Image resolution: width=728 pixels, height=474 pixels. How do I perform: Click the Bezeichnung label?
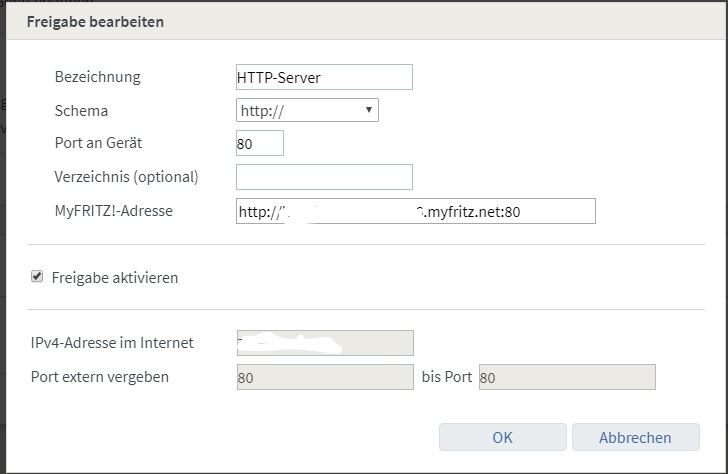pyautogui.click(x=98, y=77)
